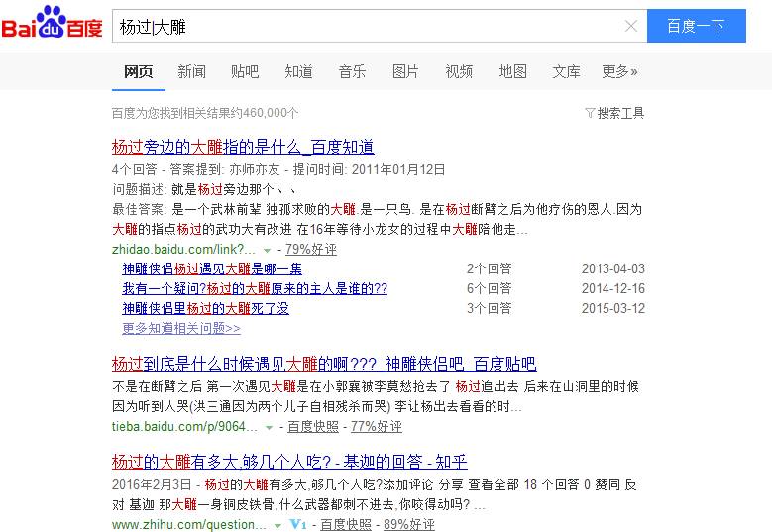
Task: Open result 杨过旁边的大雕指的是什么_百度知道
Action: pos(243,147)
